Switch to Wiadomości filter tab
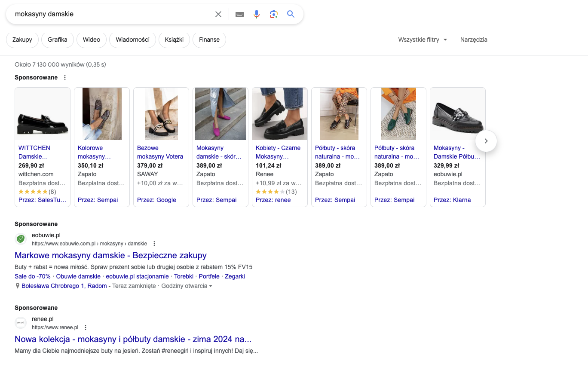The image size is (588, 367). click(132, 40)
